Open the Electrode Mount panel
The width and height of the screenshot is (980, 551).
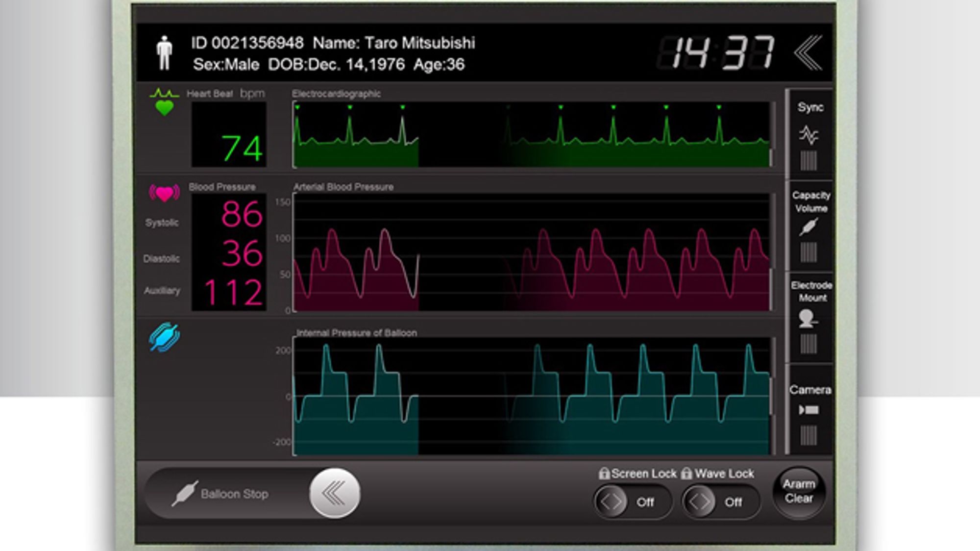[x=809, y=318]
